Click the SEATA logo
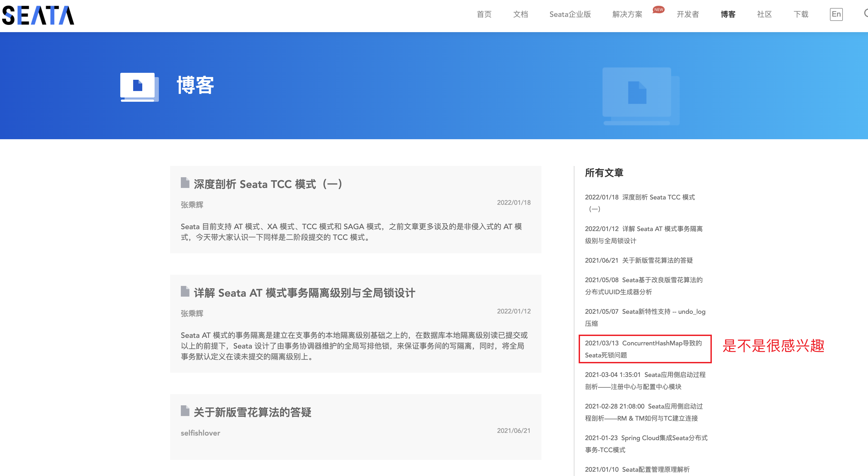 [38, 15]
